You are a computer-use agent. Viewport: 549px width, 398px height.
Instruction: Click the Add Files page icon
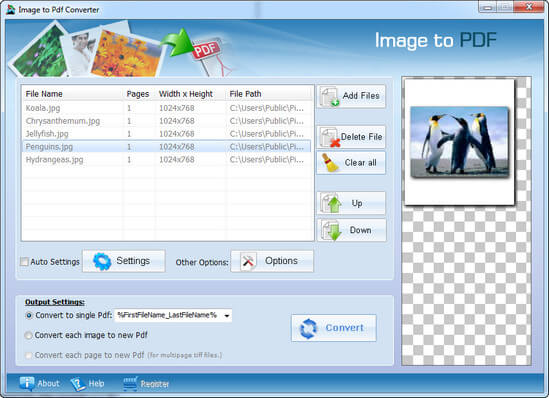(329, 96)
